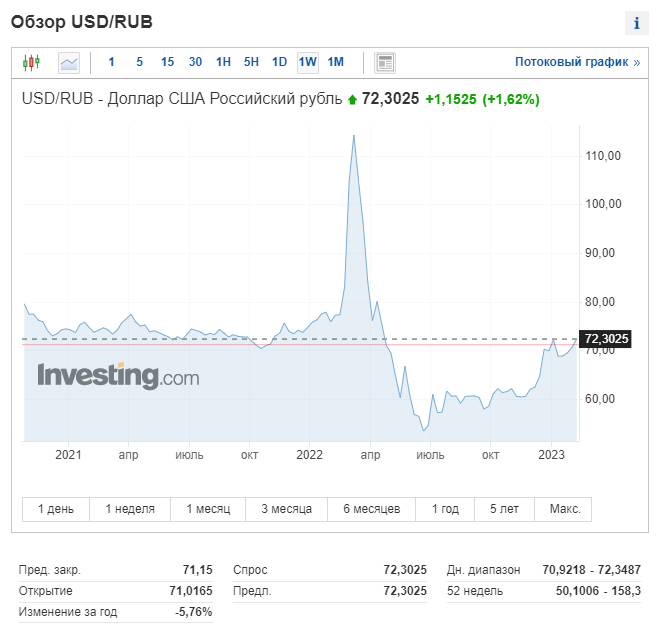
Task: Click the Investing.com watermark logo
Action: click(118, 376)
